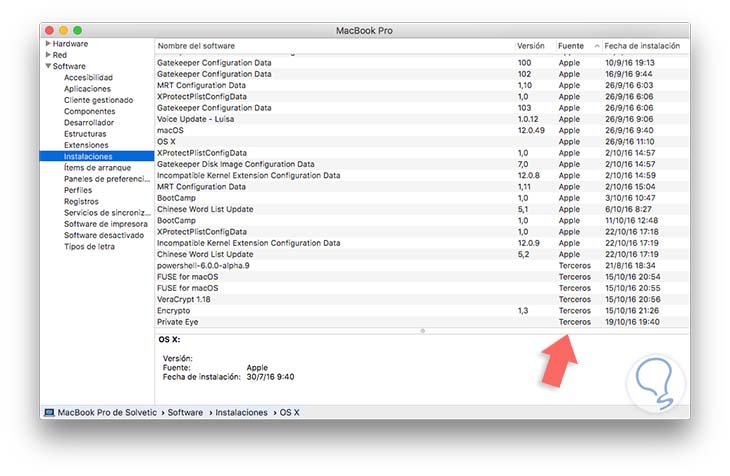
Task: Open Componentes in the sidebar
Action: click(89, 111)
